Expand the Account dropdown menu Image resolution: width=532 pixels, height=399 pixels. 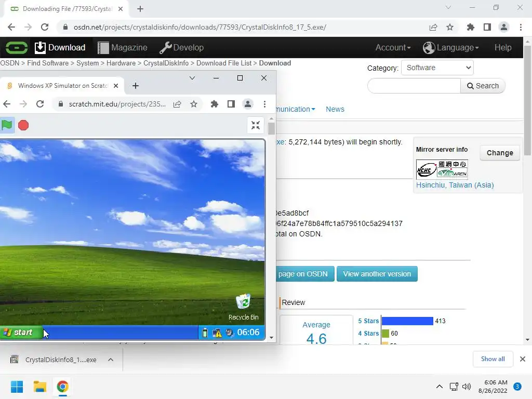393,47
